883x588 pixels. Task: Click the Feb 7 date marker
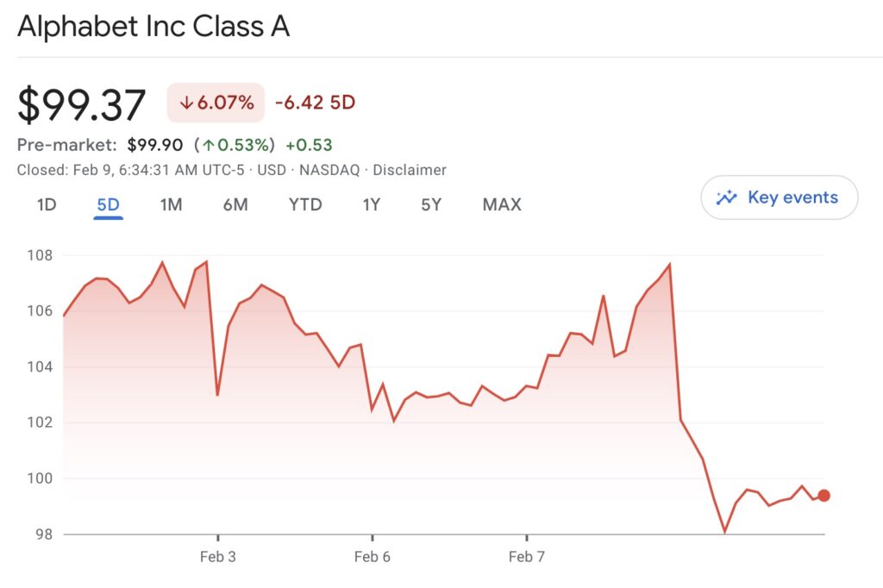coord(526,557)
